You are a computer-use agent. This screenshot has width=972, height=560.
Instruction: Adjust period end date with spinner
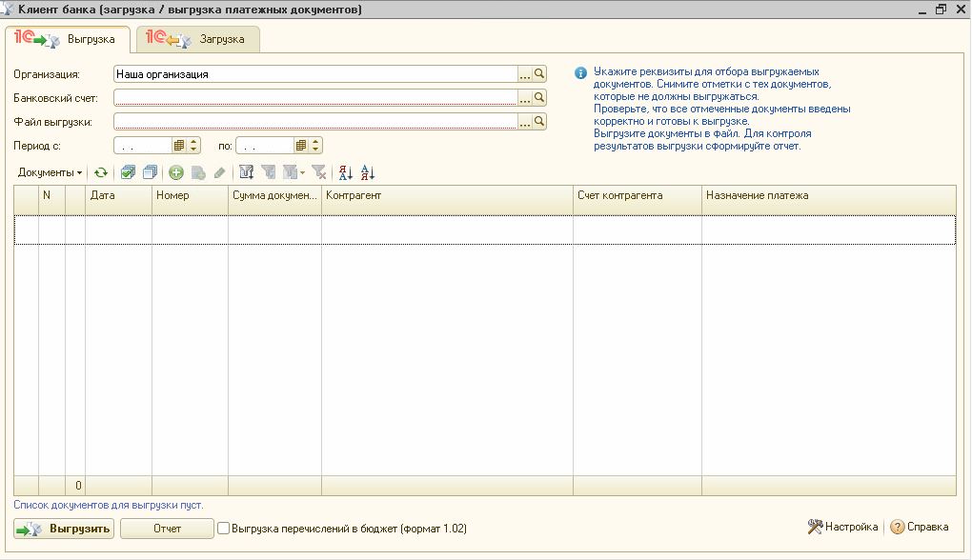tap(315, 146)
